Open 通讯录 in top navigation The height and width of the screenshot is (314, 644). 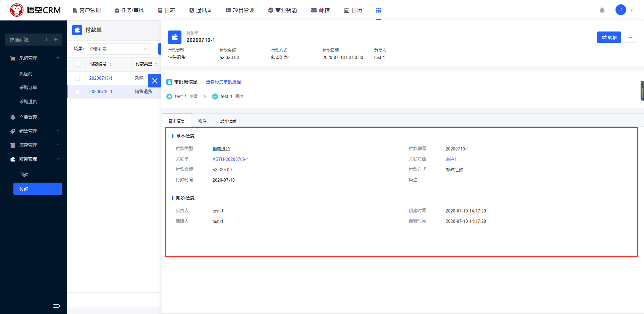pos(201,10)
